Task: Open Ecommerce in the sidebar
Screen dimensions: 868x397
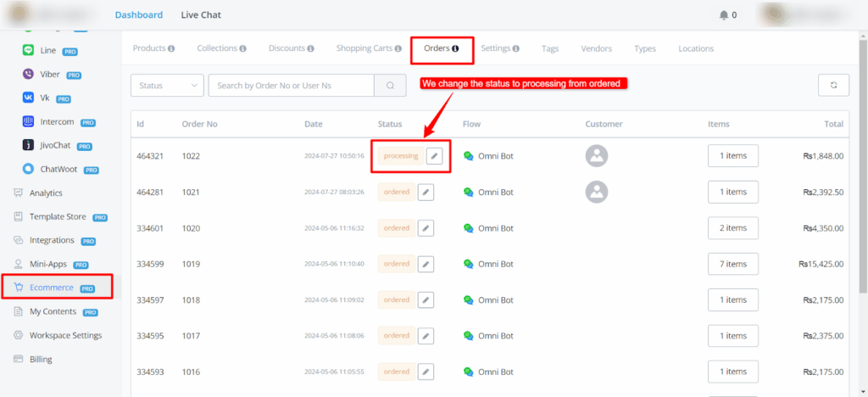Action: pyautogui.click(x=51, y=288)
